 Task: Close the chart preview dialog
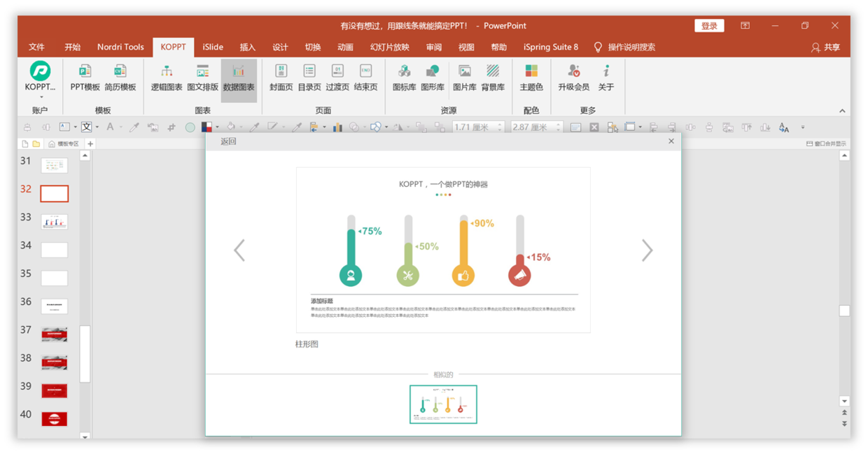[671, 141]
